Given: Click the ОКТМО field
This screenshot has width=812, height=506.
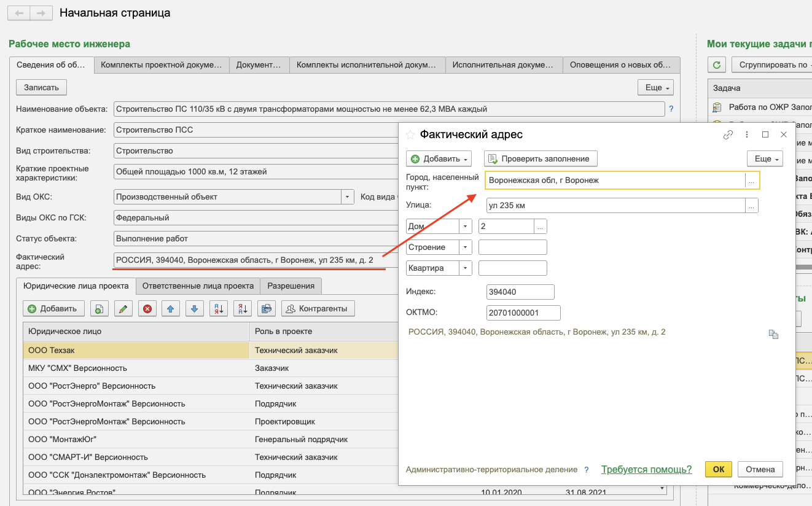Looking at the screenshot, I should 523,313.
